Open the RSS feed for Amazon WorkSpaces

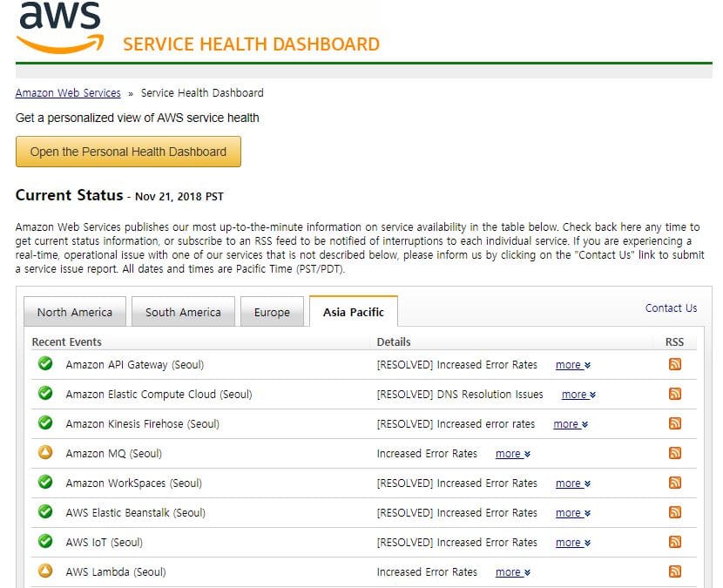(674, 483)
